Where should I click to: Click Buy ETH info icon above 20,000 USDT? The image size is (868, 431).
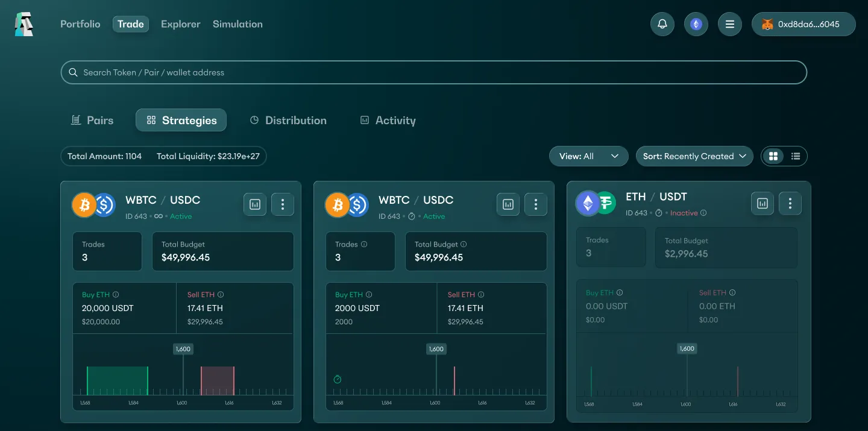116,295
